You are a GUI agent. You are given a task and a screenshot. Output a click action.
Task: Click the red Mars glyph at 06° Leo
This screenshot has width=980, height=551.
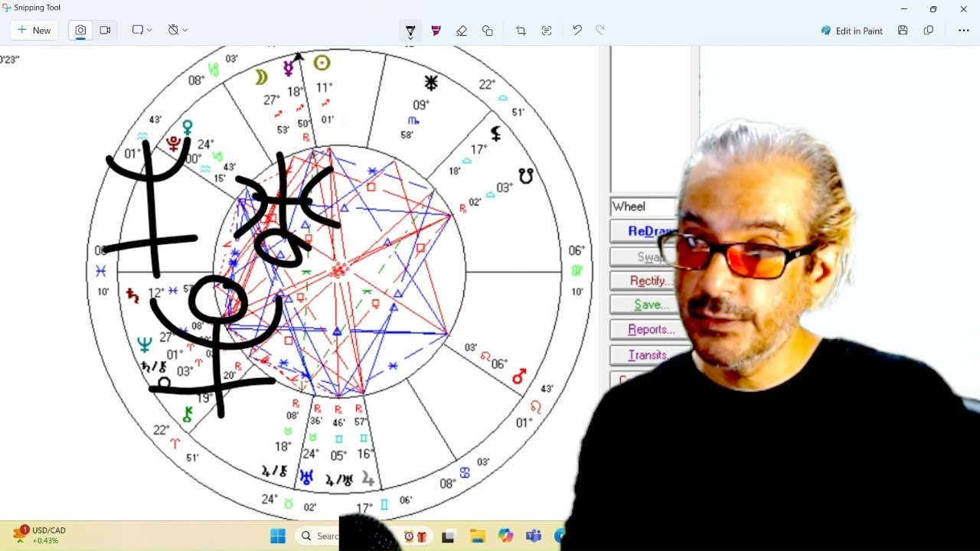click(519, 377)
